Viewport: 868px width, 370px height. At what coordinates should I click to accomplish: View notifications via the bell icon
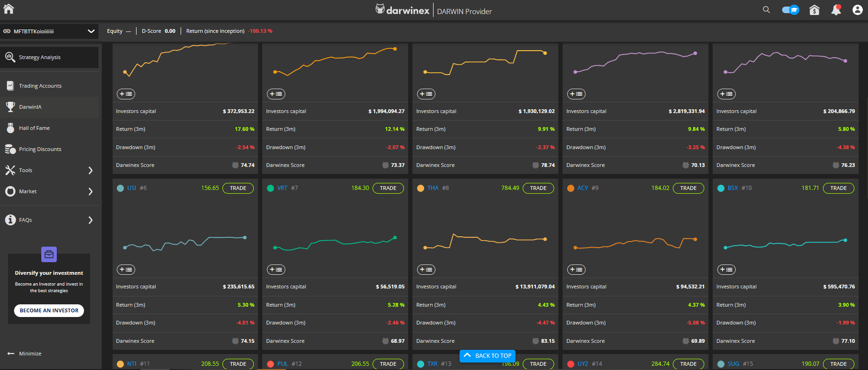tap(836, 10)
